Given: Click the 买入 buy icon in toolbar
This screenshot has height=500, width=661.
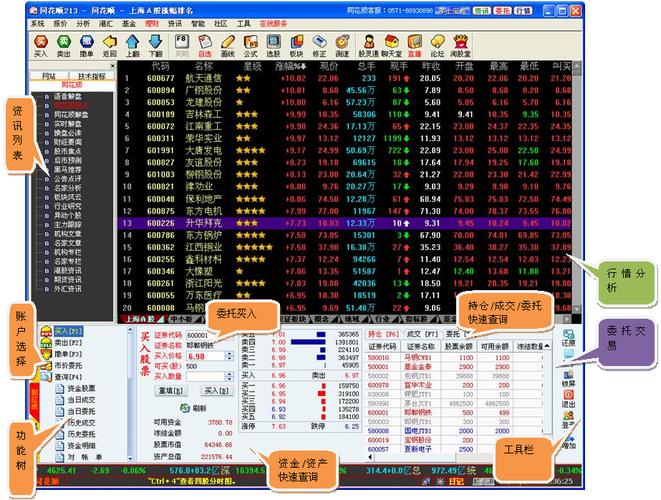Looking at the screenshot, I should [x=41, y=46].
